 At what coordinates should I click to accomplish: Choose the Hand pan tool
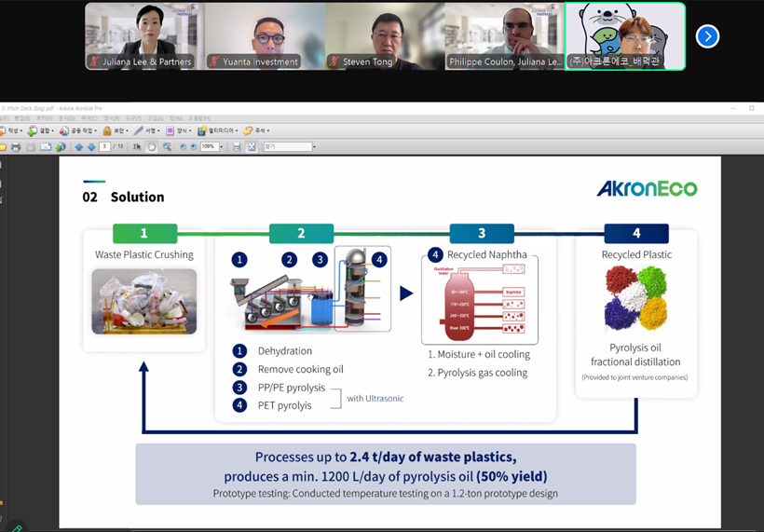click(152, 146)
